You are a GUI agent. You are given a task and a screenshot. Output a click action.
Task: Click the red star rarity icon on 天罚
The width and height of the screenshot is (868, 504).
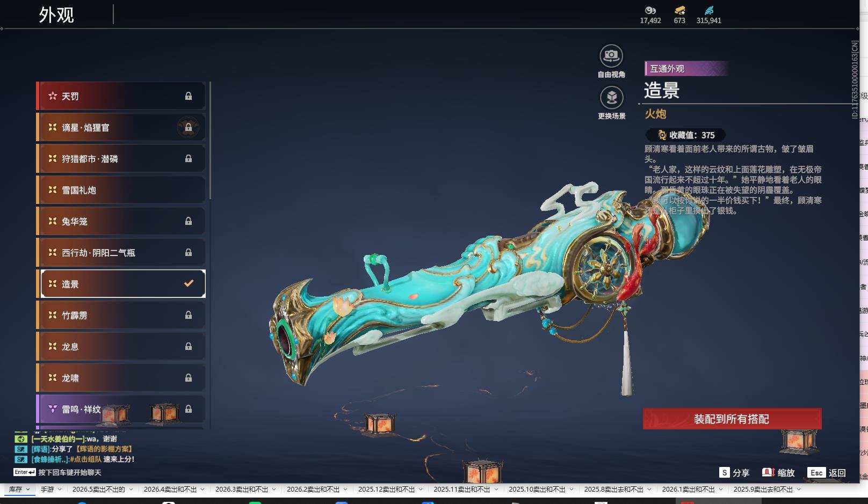click(x=53, y=96)
